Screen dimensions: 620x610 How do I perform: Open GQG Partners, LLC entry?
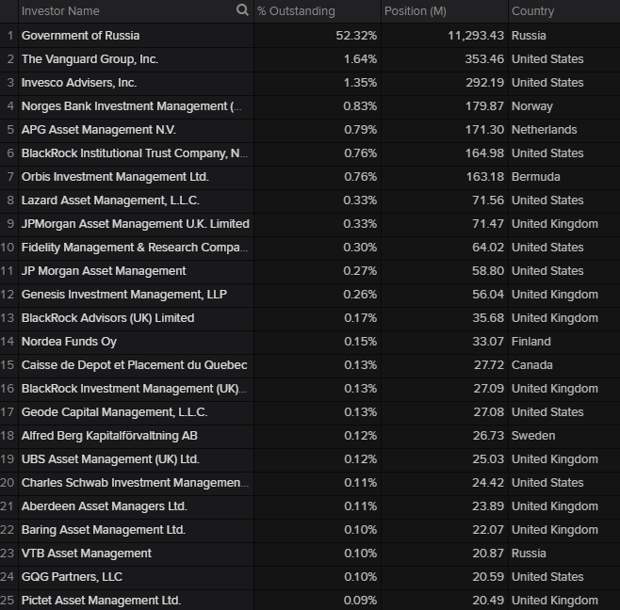tap(72, 577)
